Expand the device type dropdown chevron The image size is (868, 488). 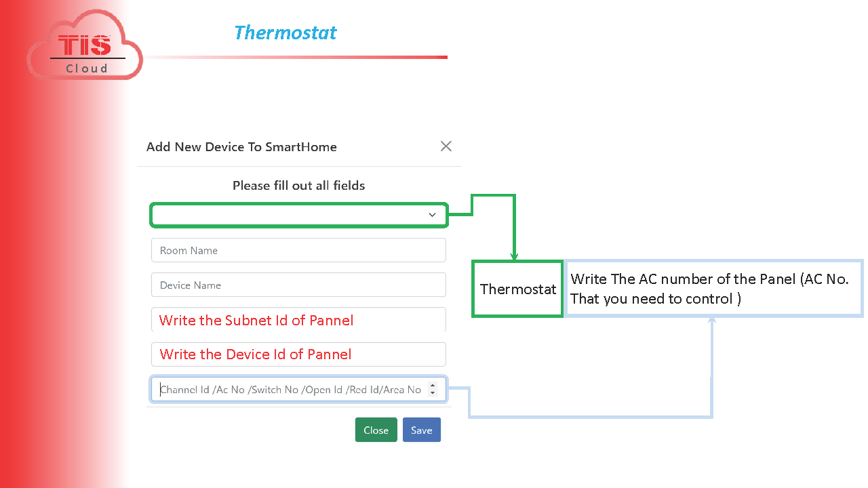coord(432,215)
